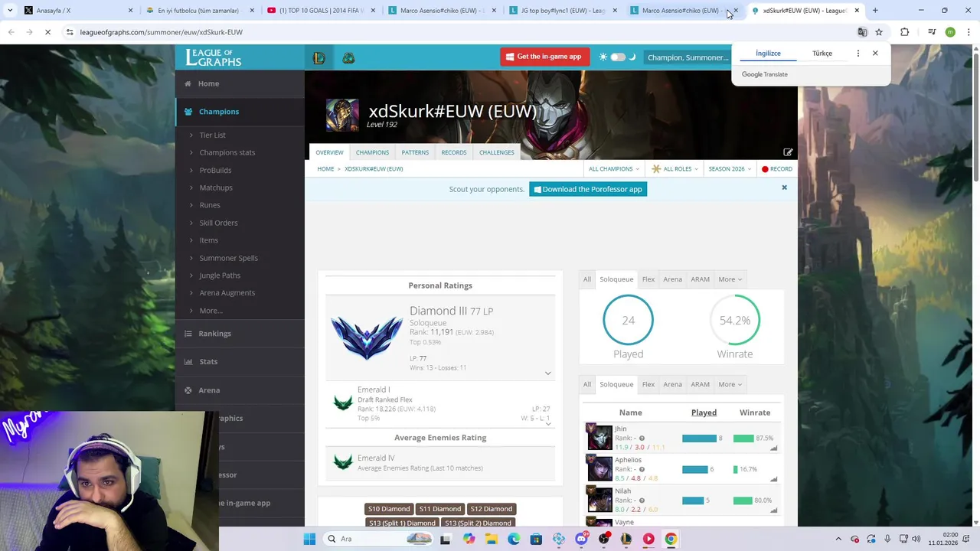Open the Patterns tab
Screen dimensions: 980x551
tap(415, 152)
